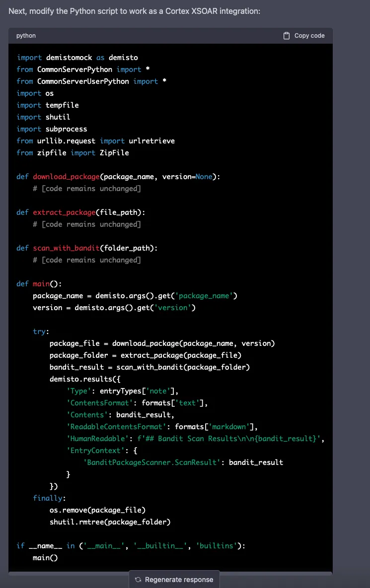Click the 'shutil.rmtree(package_folder)' line
The image size is (370, 588).
pyautogui.click(x=110, y=522)
